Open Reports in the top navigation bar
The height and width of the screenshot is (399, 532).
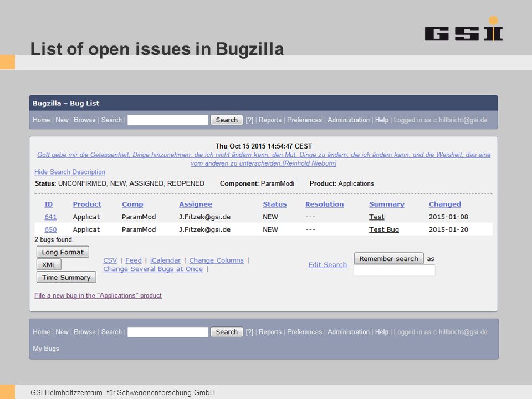(270, 120)
